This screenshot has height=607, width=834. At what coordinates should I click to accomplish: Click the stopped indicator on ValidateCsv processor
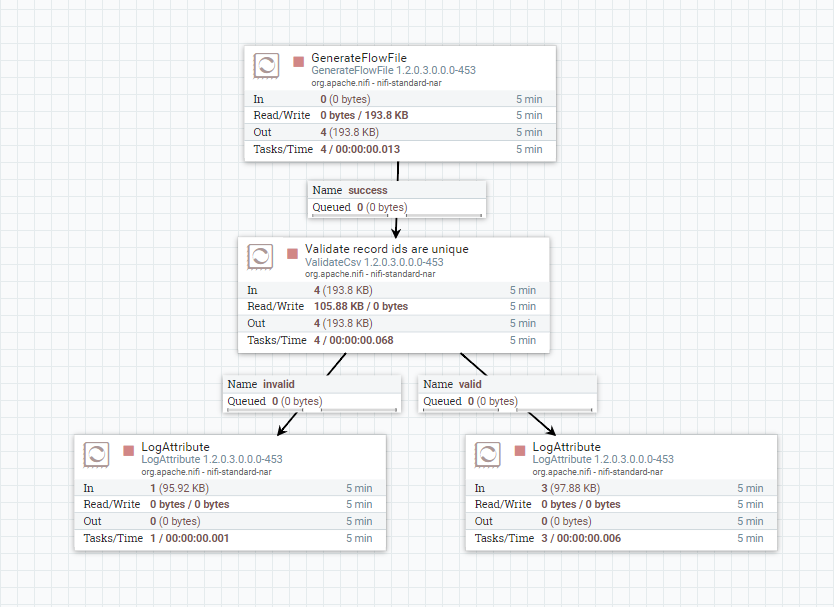click(291, 253)
